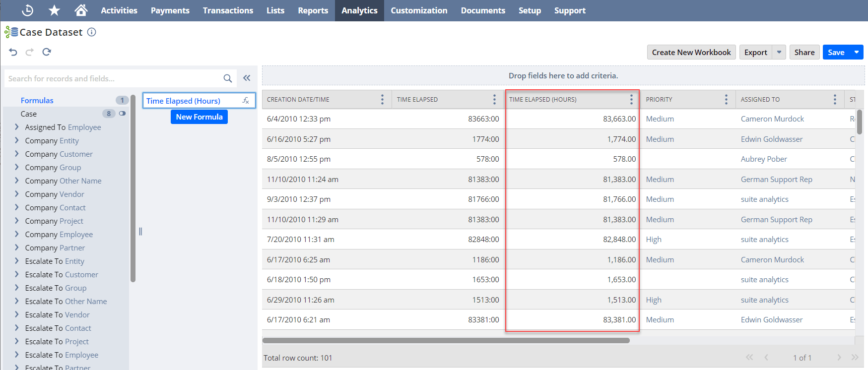
Task: Go to the first page arrow
Action: pos(749,358)
